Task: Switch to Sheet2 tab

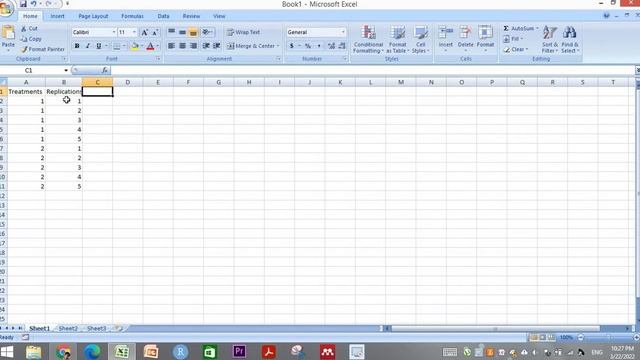Action: (68, 328)
